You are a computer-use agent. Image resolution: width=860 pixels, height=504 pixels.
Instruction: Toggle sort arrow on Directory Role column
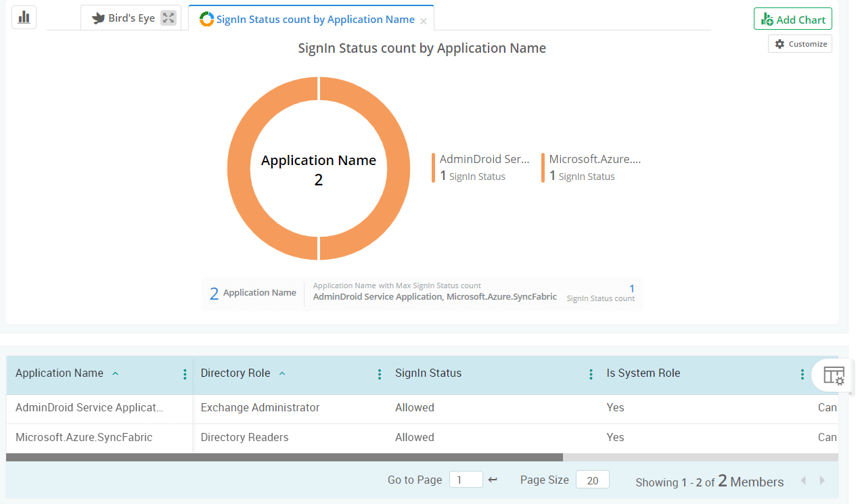click(282, 373)
